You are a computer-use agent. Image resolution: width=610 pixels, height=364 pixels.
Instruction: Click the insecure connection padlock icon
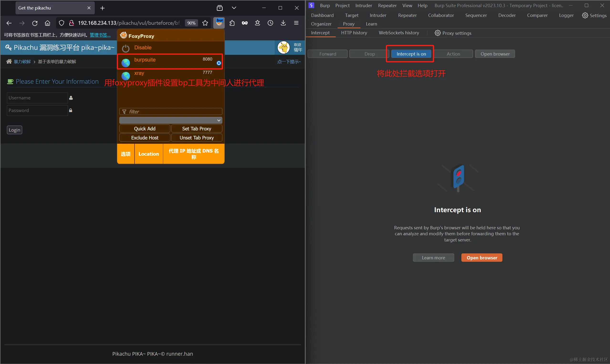pos(71,23)
